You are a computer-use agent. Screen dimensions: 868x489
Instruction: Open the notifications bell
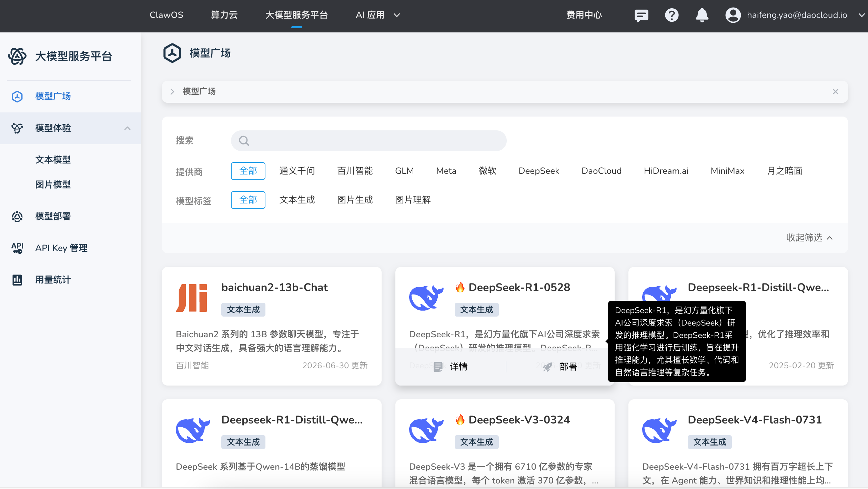702,15
